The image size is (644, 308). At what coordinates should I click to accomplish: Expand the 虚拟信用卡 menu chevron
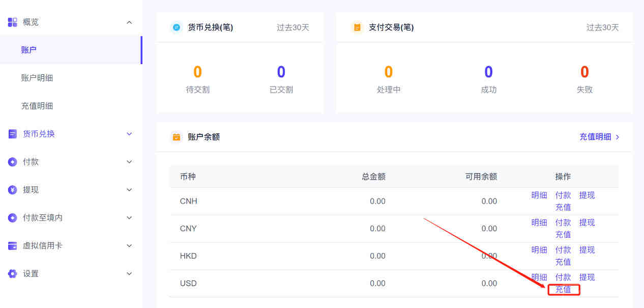[129, 246]
